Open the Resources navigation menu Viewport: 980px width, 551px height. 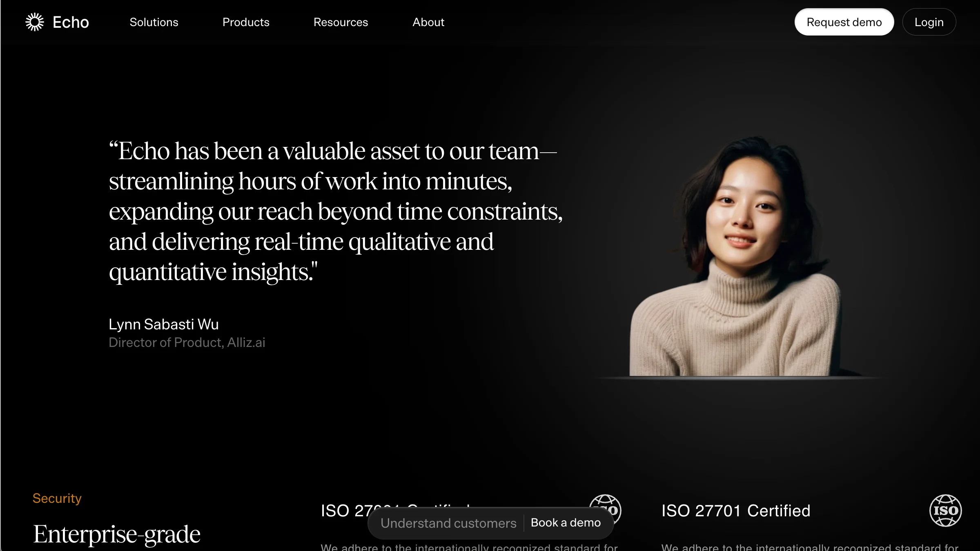341,22
